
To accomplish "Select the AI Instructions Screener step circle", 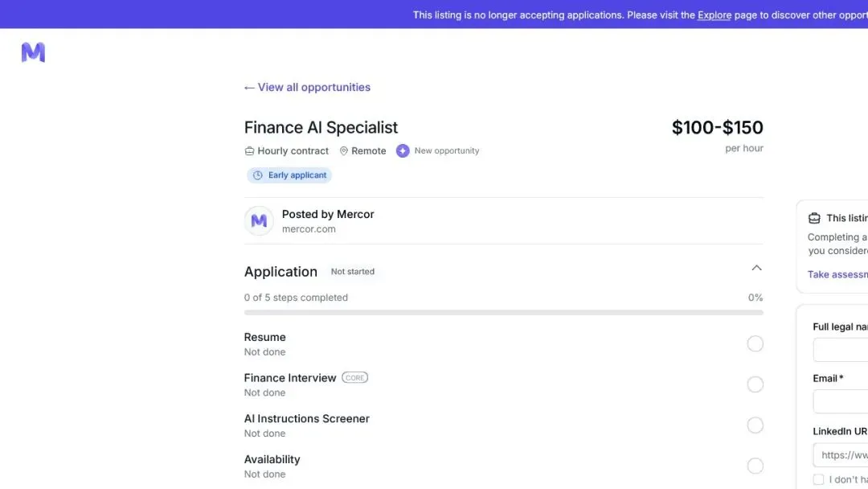I will 755,425.
